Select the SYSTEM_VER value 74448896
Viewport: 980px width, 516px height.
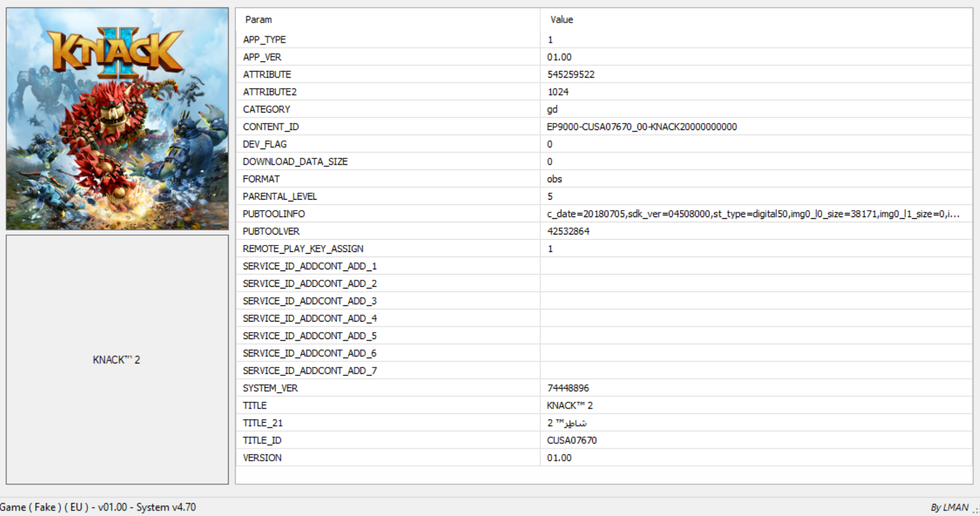coord(568,388)
